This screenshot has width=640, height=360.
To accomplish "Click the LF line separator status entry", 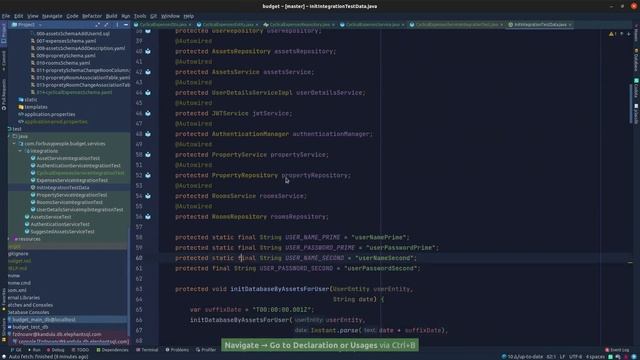I will [x=562, y=357].
